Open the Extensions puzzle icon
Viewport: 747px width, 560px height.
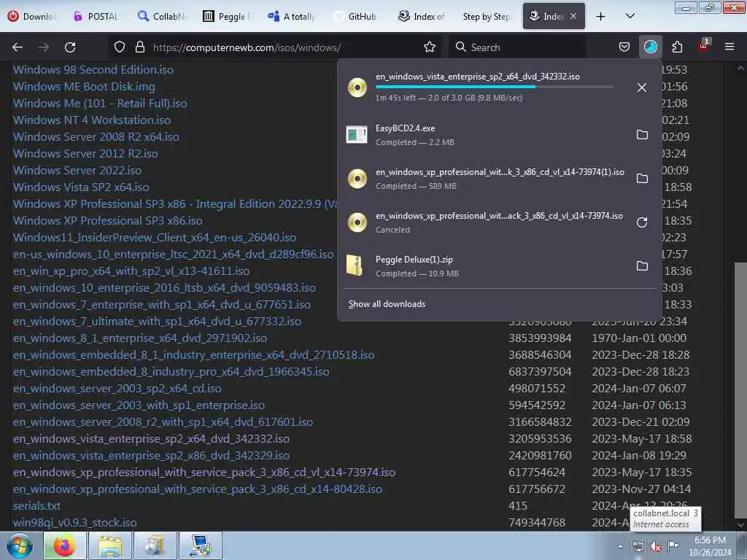point(677,47)
